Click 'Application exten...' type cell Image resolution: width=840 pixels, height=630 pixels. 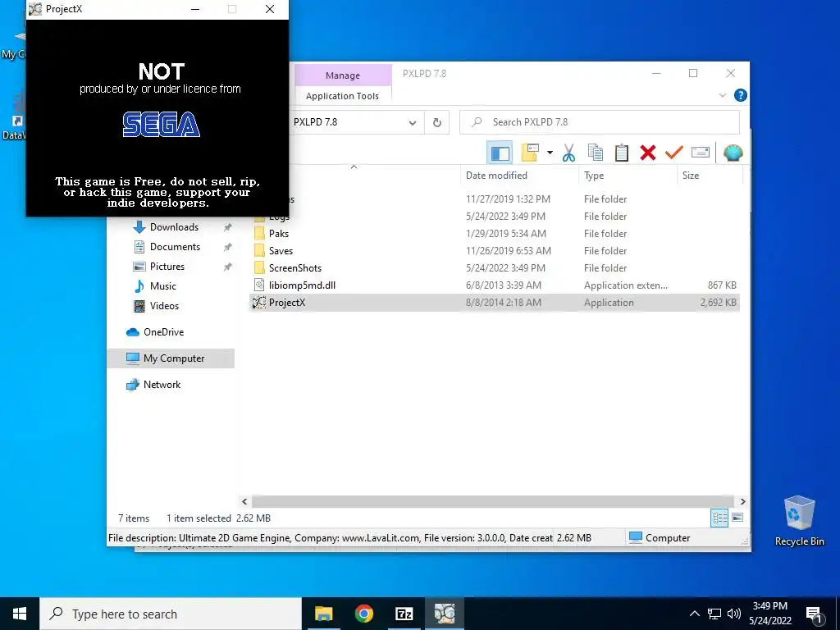(626, 285)
